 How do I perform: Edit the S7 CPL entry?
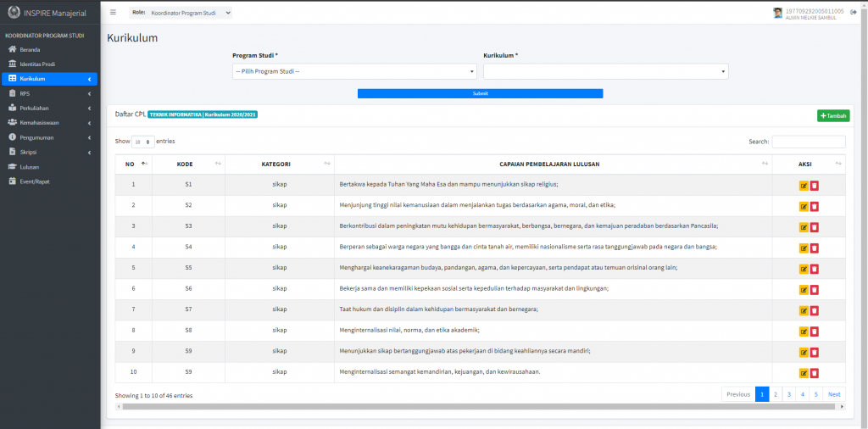click(804, 310)
